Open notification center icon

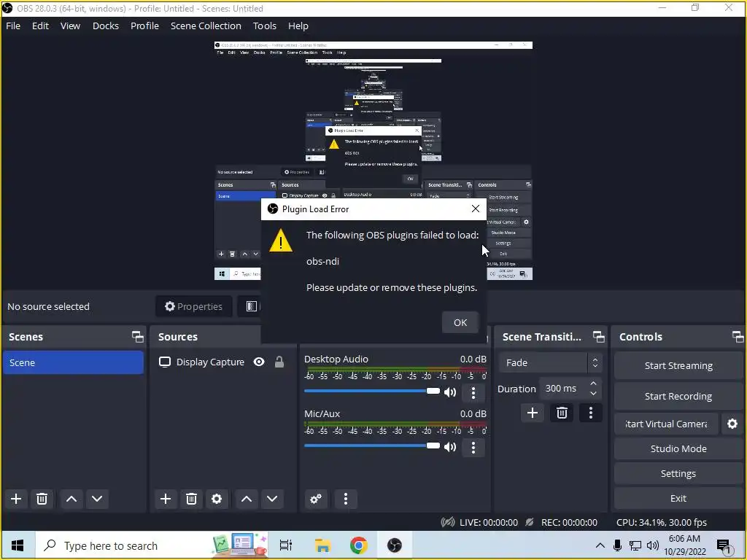(x=724, y=546)
